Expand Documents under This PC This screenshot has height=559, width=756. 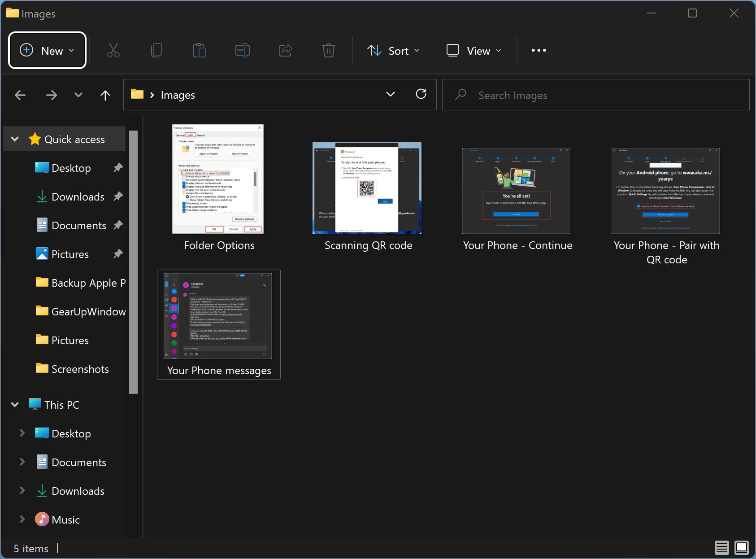click(22, 462)
